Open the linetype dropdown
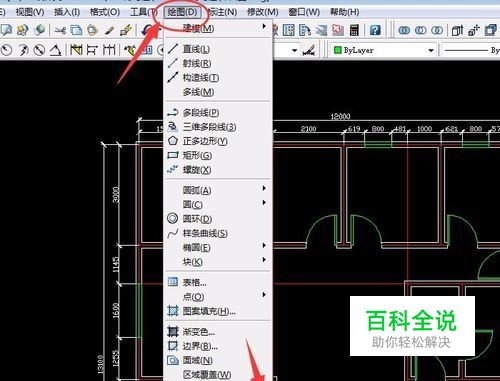The image size is (500, 381). point(471,50)
